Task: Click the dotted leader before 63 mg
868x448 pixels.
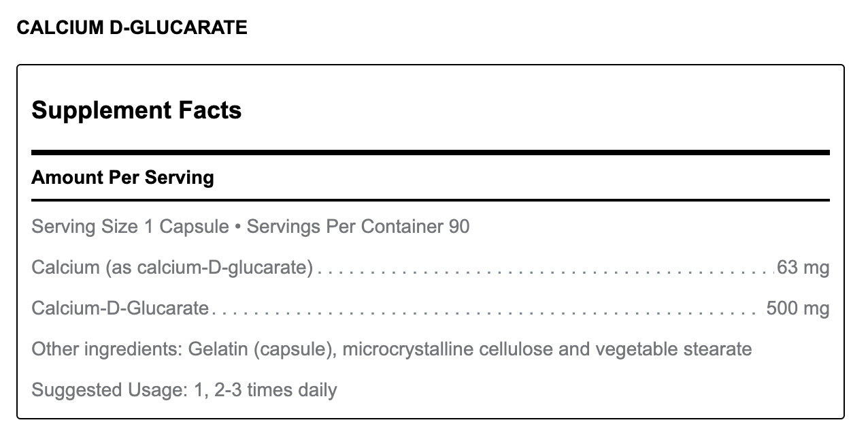Action: pyautogui.click(x=544, y=270)
